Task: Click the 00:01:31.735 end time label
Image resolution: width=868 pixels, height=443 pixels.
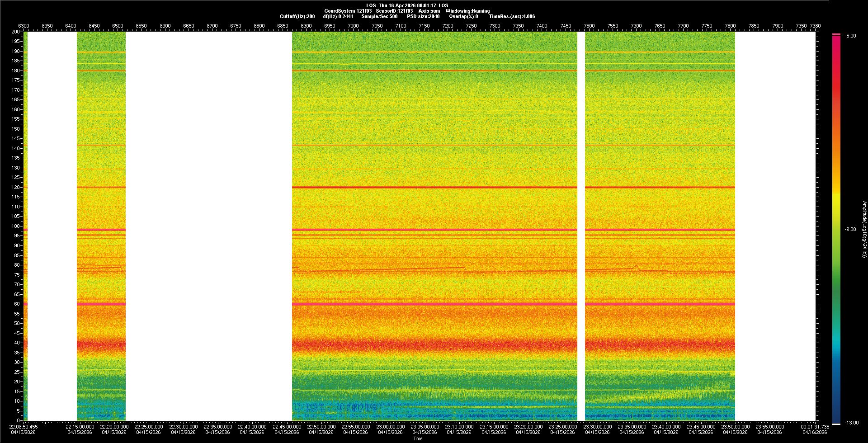Action: pyautogui.click(x=815, y=427)
